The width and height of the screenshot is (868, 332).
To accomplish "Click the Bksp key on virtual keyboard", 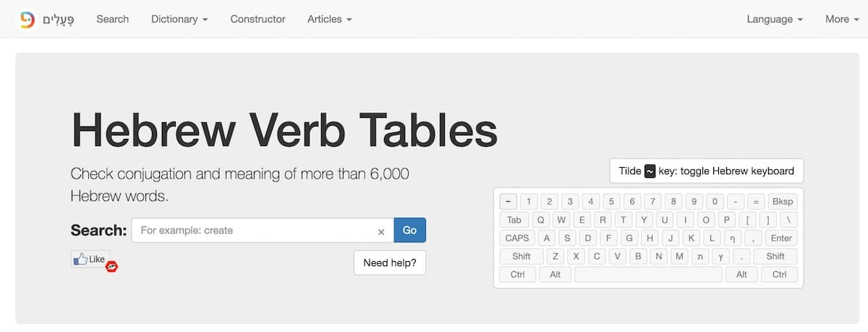I will (x=782, y=201).
